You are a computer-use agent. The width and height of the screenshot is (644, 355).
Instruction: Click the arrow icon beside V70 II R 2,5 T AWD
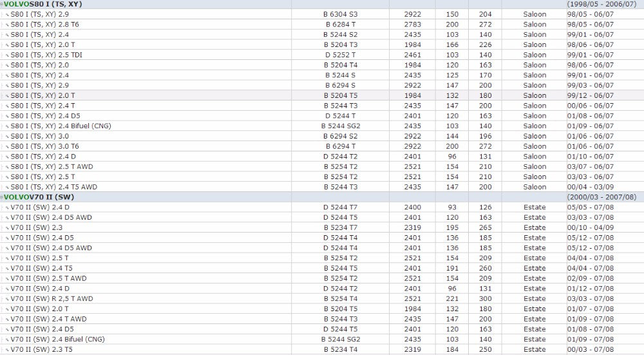[x=7, y=299]
